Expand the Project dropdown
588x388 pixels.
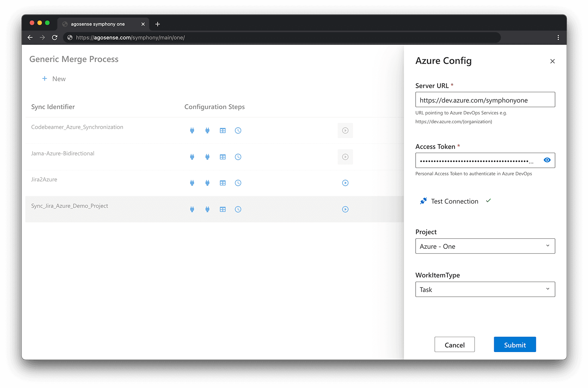tap(485, 246)
